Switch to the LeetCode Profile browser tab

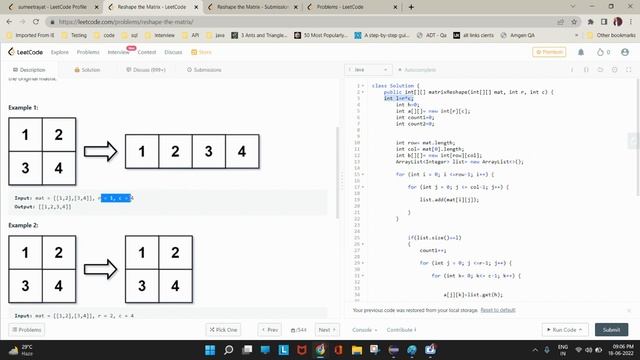[x=53, y=7]
